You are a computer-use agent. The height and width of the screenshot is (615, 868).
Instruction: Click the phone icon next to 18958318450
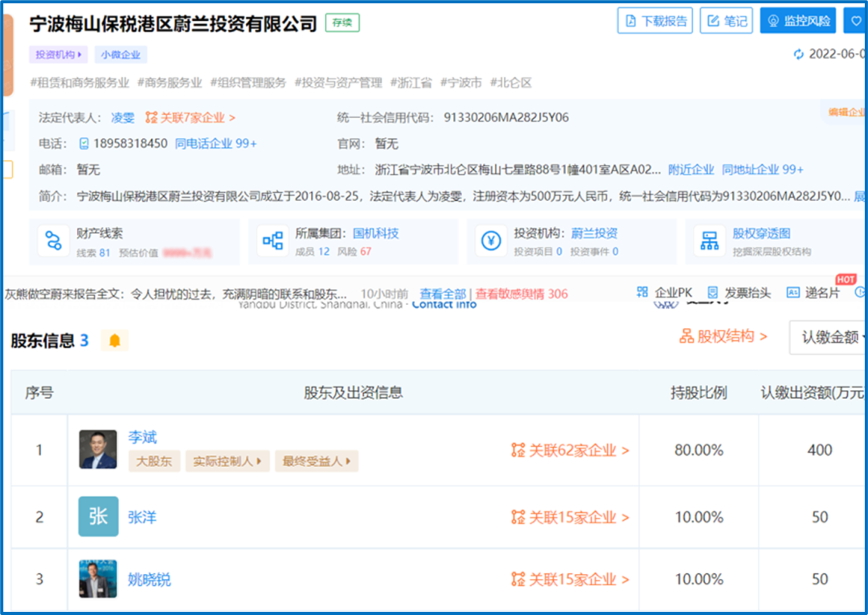(84, 144)
